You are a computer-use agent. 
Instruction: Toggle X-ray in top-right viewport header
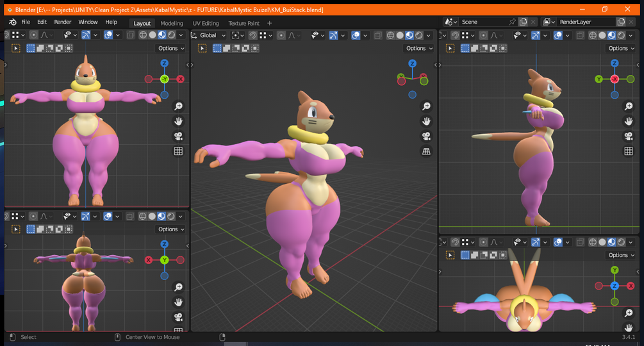pos(580,36)
